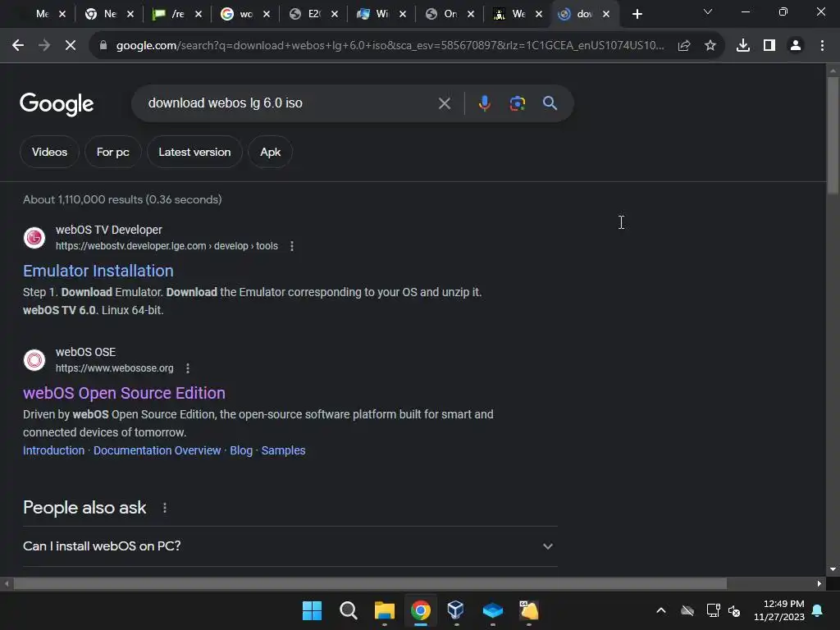
Task: Show hidden system tray icons
Action: (661, 610)
